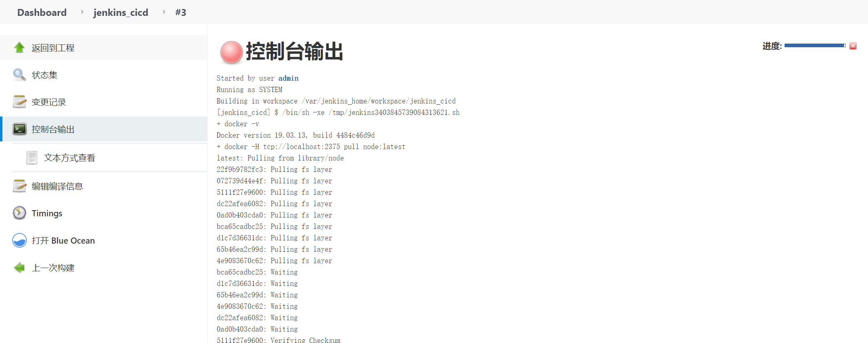Abort the build with the red X button
Screen dimensions: 868x343
[853, 46]
